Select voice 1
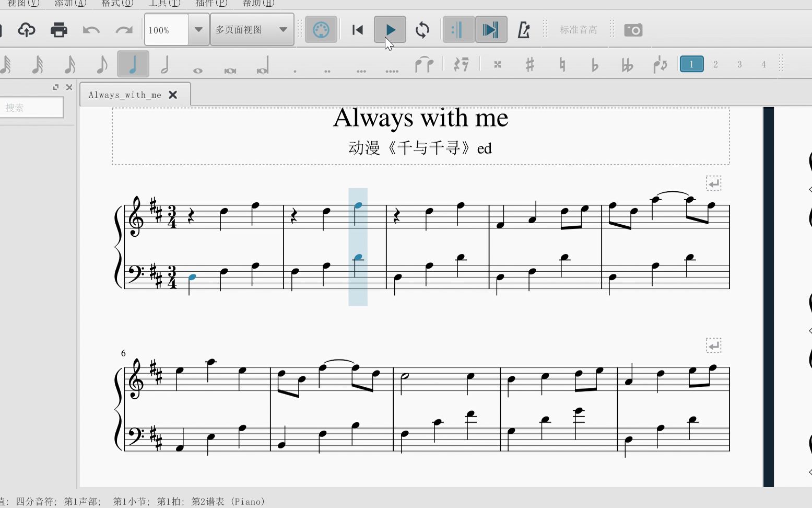812x508 pixels. (x=691, y=64)
